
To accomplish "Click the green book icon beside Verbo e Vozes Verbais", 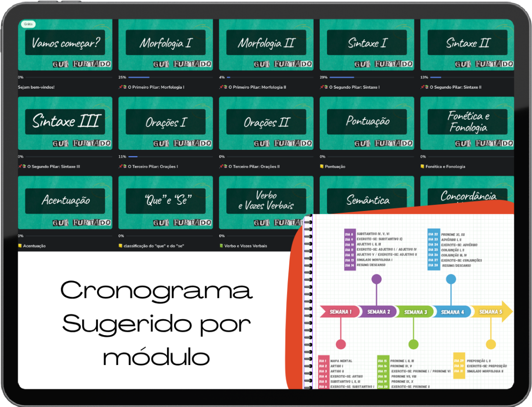I will (x=221, y=246).
